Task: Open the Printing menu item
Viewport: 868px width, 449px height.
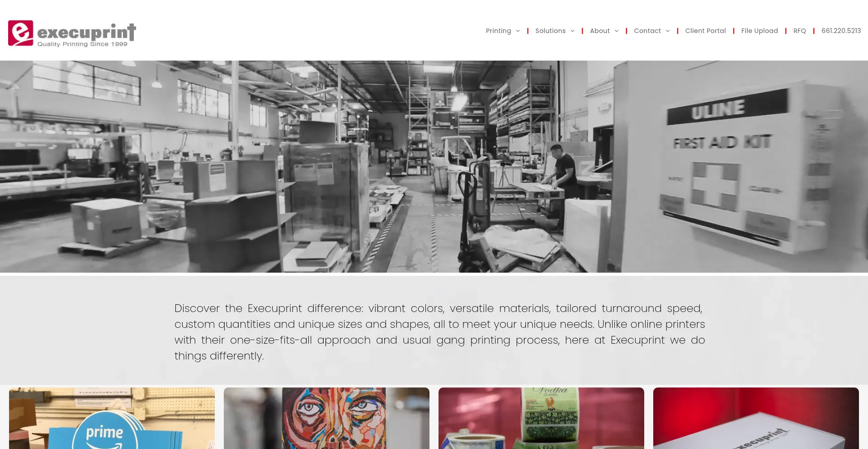Action: click(x=498, y=31)
